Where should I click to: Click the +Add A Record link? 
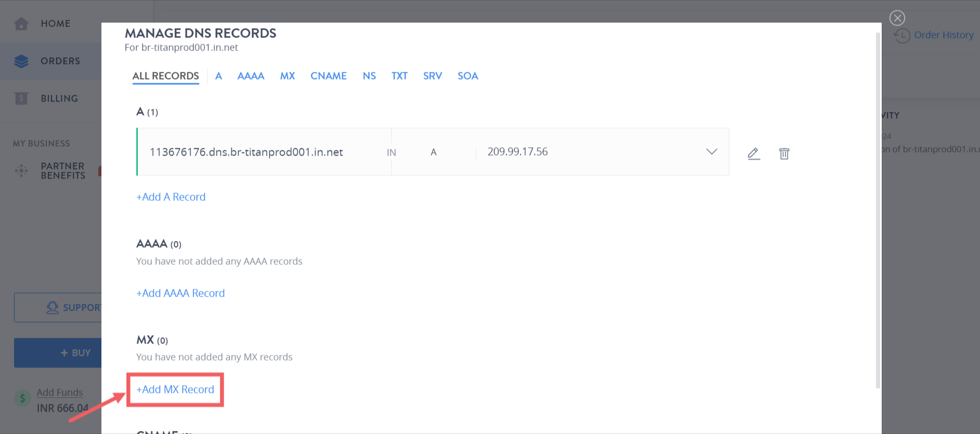click(171, 197)
